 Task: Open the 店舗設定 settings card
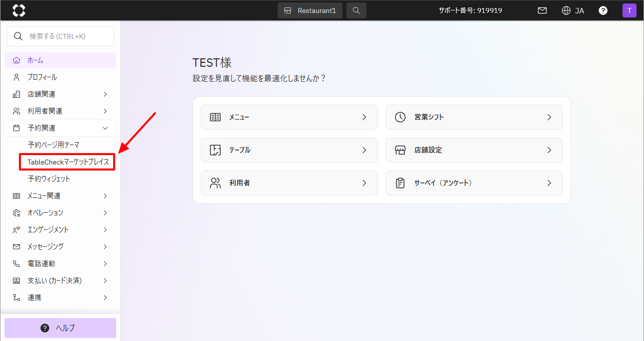pos(474,150)
